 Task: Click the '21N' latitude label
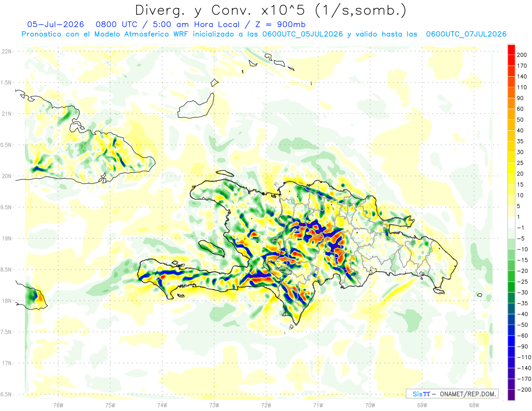(x=6, y=114)
